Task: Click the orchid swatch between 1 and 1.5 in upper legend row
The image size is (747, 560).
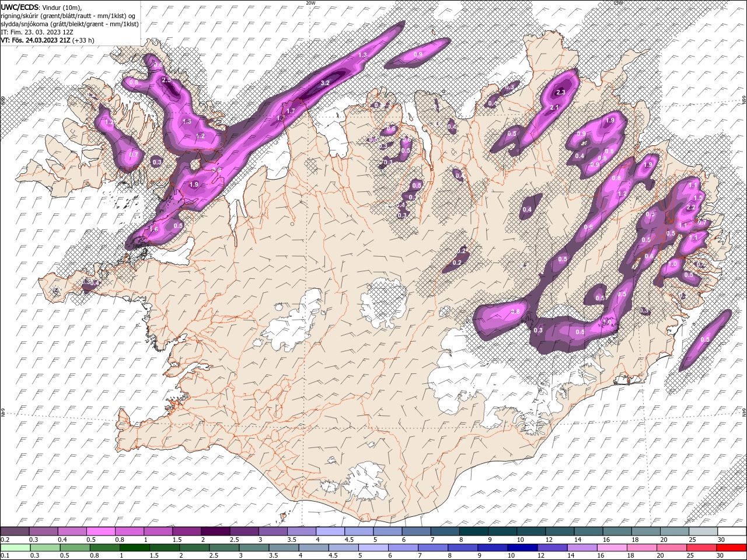Action: pos(158,531)
